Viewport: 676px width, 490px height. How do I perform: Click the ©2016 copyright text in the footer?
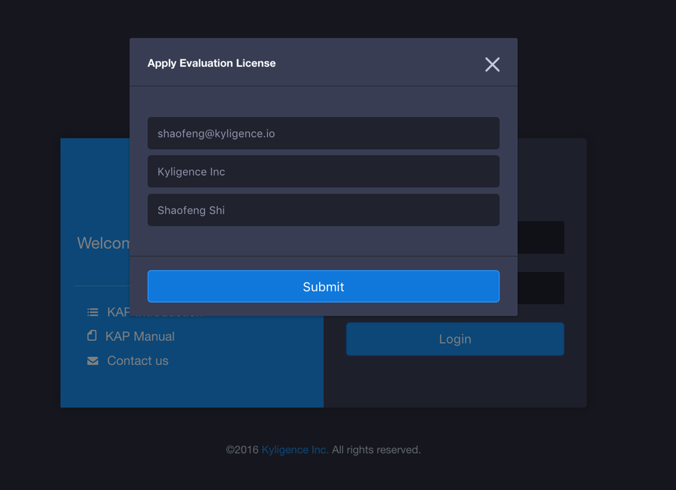242,450
